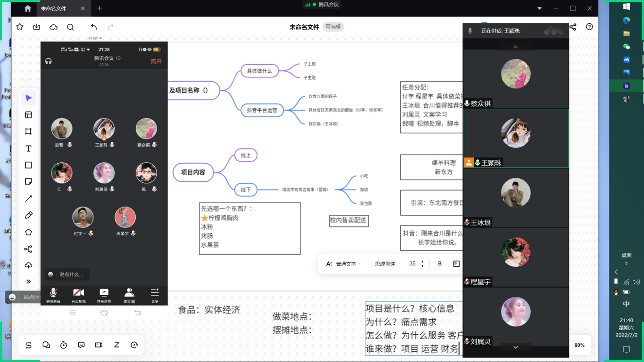Switch to the 未命名文件 tab
This screenshot has height=362, width=644.
coord(54,8)
